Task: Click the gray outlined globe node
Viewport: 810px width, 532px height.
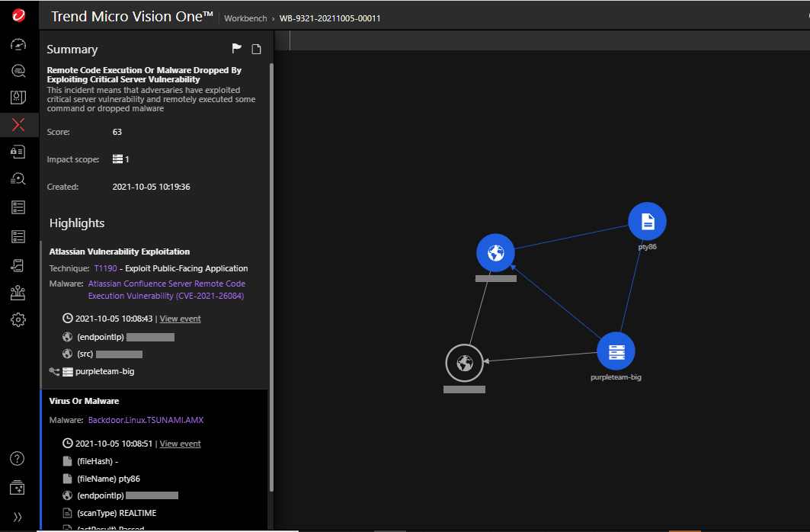Action: (464, 363)
